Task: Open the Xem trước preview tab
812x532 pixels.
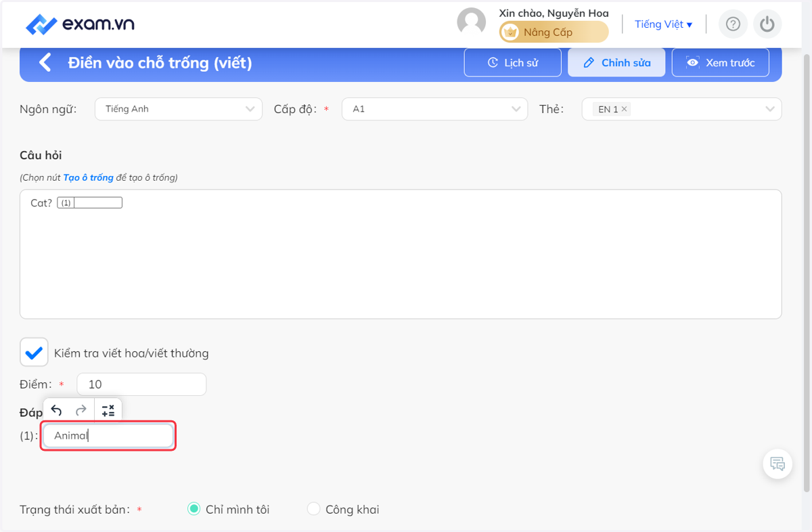Action: [720, 62]
